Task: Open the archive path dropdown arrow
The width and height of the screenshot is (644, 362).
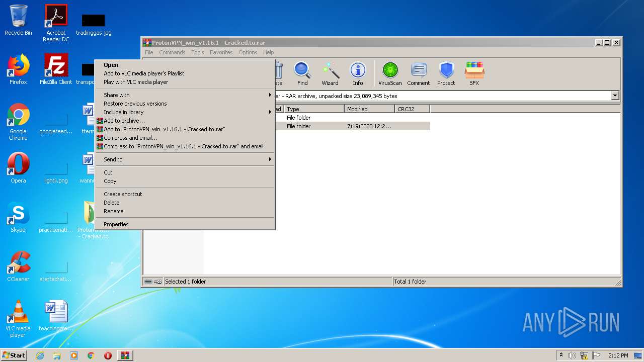Action: point(615,96)
